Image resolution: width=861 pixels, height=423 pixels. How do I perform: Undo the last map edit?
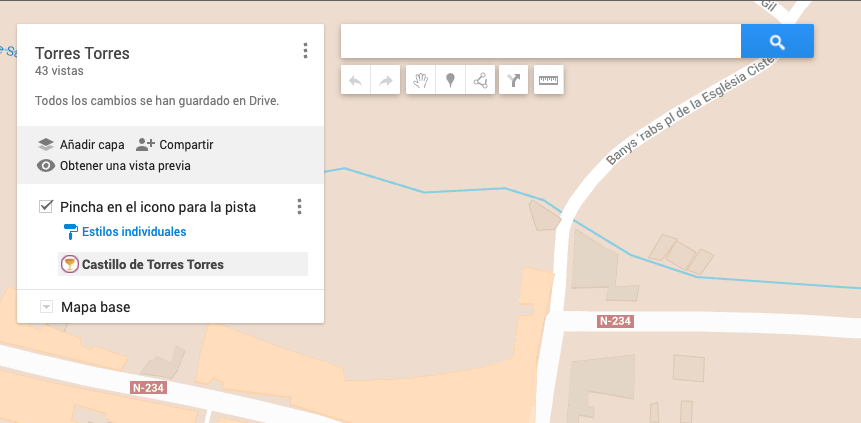[x=356, y=80]
